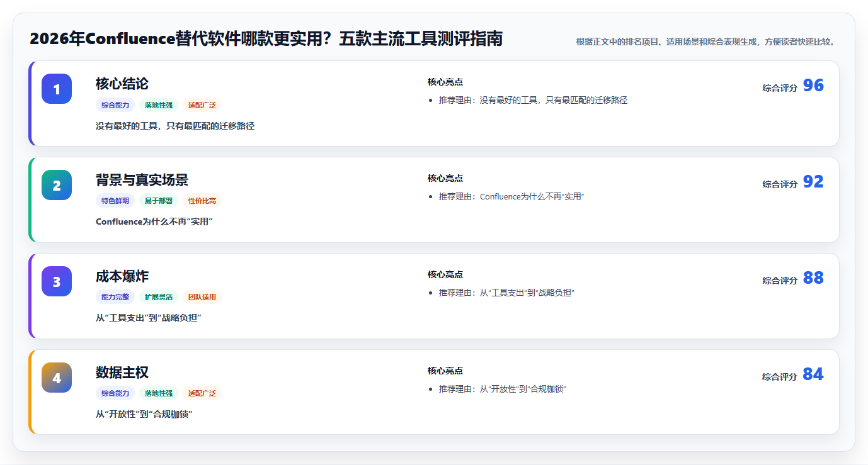Click the 综合能力 tag in 数据主权 card

pos(115,393)
